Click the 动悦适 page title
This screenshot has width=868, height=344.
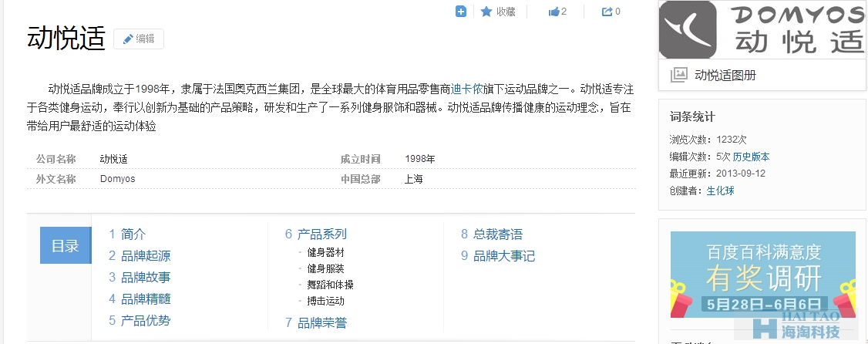point(66,39)
